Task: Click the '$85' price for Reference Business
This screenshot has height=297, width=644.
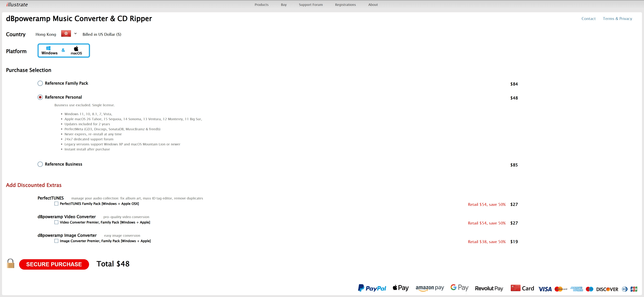Action: point(514,165)
